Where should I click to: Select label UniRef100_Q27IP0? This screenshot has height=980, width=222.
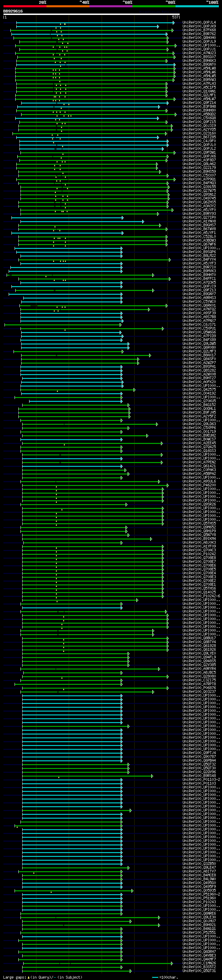[199, 218]
